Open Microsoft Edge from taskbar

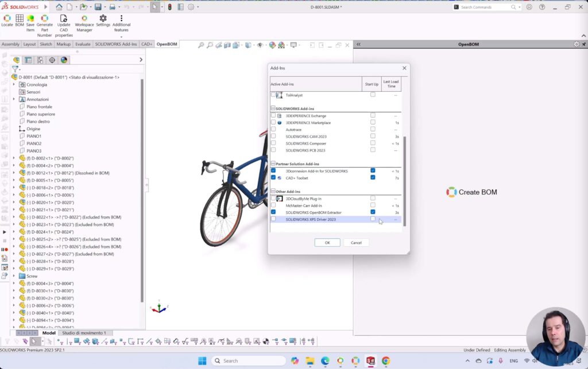click(x=325, y=361)
